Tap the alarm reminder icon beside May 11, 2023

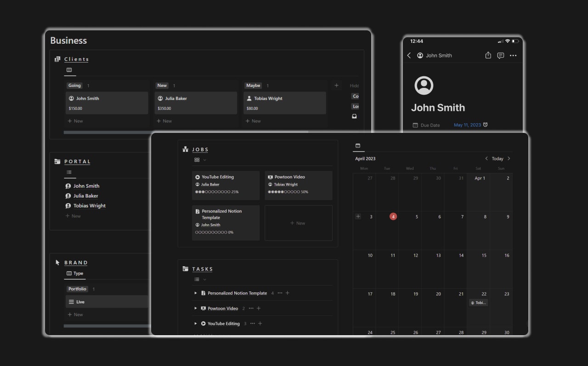pos(486,125)
